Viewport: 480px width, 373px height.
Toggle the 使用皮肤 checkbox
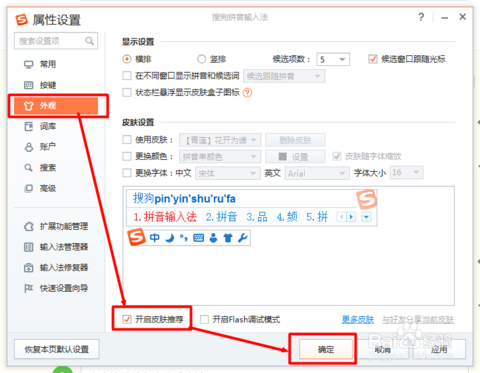pos(127,140)
